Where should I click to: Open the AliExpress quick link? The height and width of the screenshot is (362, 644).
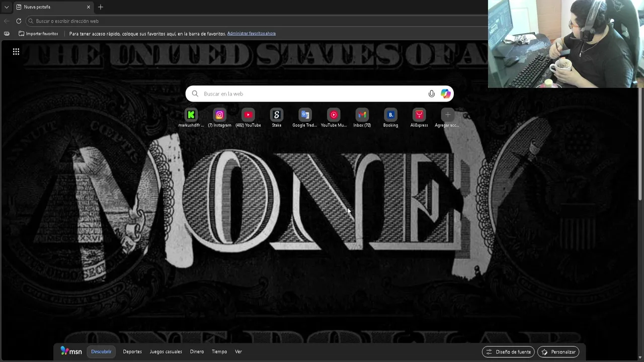coord(419,119)
